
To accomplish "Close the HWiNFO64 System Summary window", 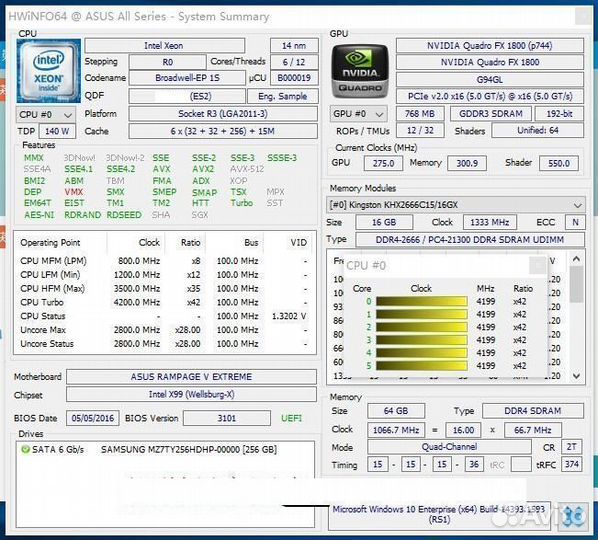I will [x=584, y=17].
